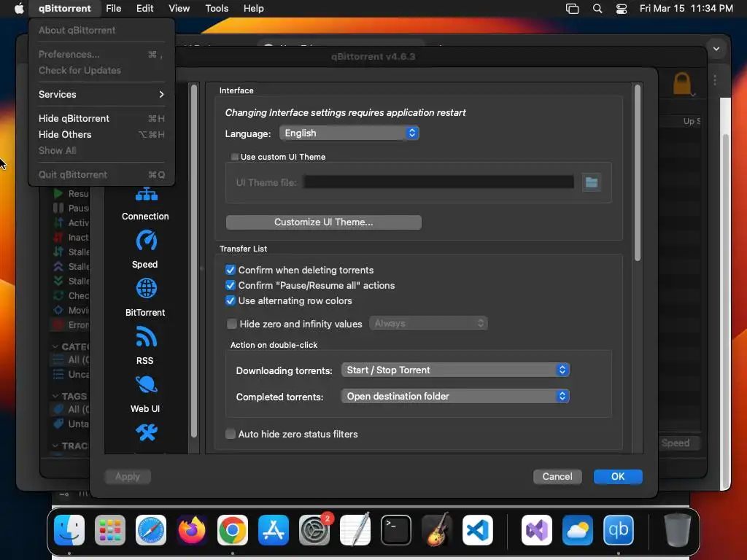Open the File menu
The height and width of the screenshot is (560, 747).
tap(113, 9)
